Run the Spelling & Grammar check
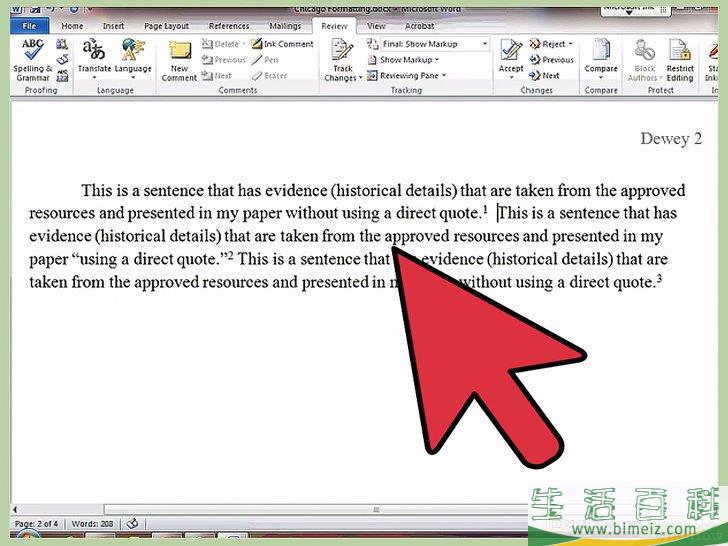728x546 pixels. (32, 60)
